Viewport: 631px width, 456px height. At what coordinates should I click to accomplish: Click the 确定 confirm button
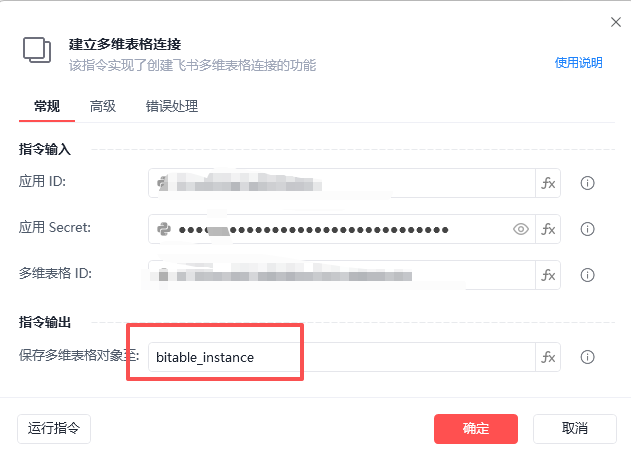click(476, 429)
